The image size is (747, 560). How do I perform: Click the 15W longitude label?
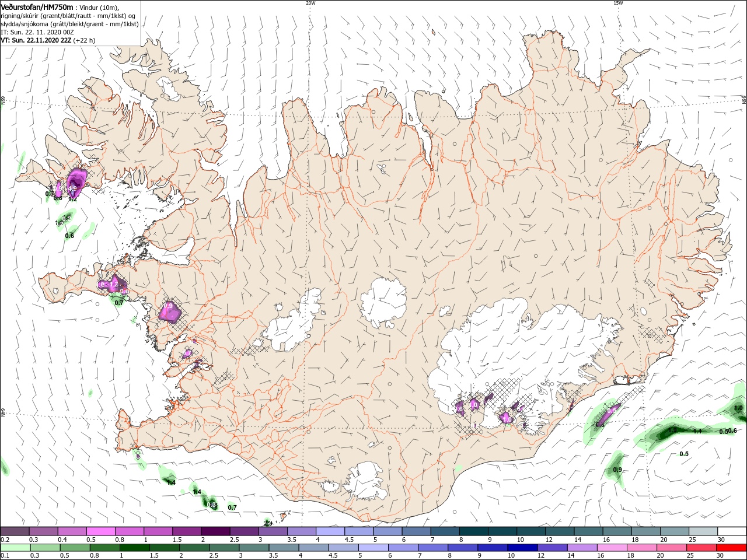click(618, 3)
